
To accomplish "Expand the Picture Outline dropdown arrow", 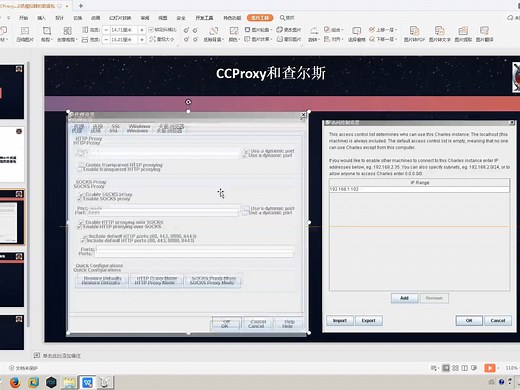I will click(x=271, y=30).
